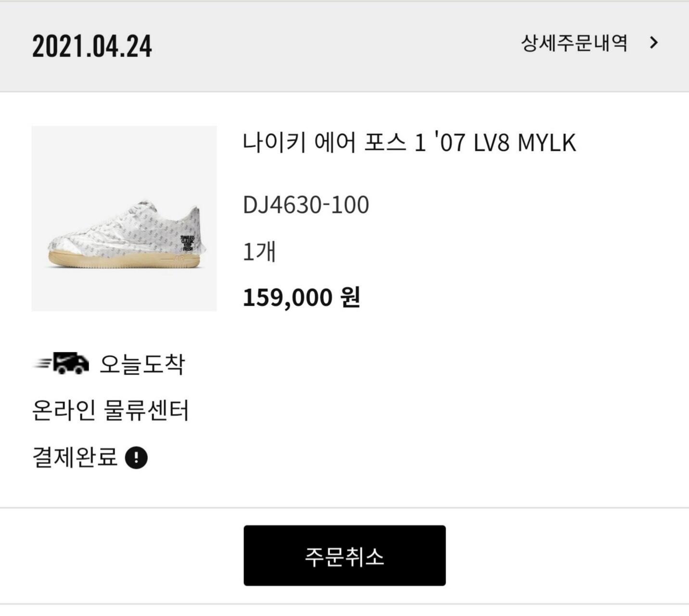This screenshot has width=689, height=616.
Task: Click the 159,000 원 price
Action: click(x=301, y=297)
